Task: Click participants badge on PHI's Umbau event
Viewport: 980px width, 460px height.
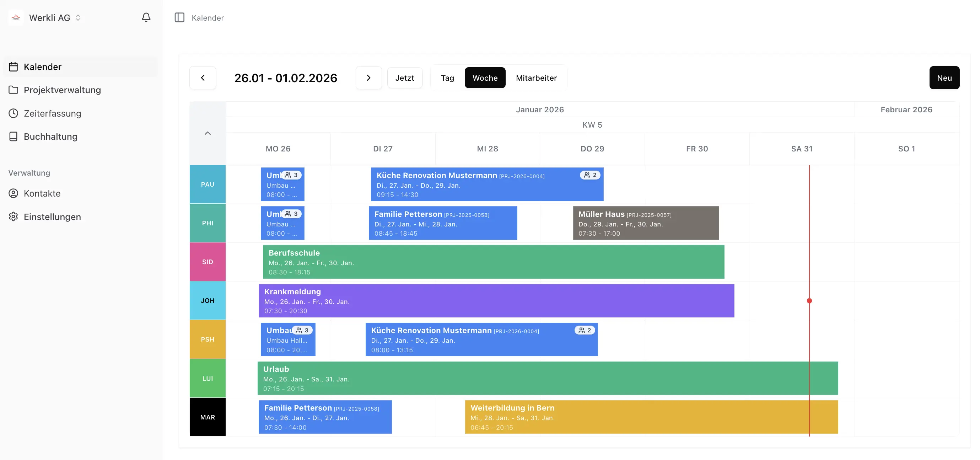Action: coord(291,214)
